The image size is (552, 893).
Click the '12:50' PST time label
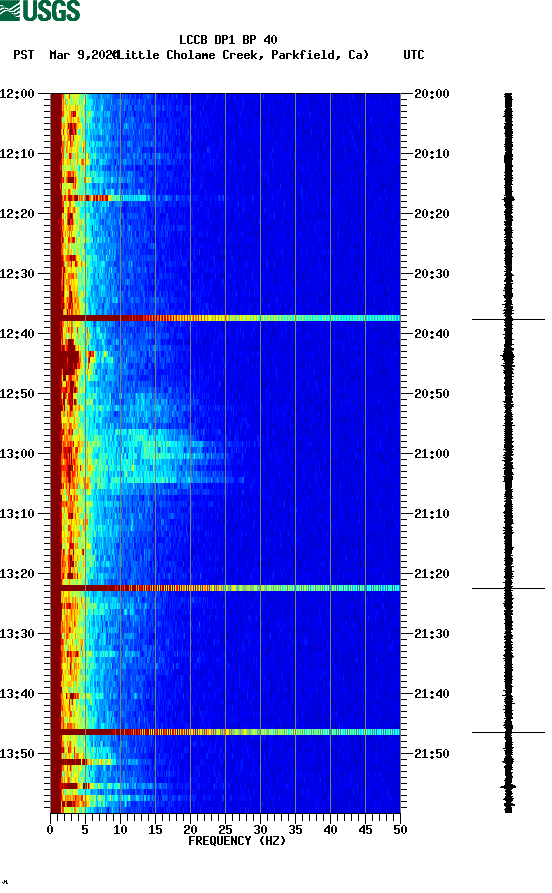click(x=17, y=394)
